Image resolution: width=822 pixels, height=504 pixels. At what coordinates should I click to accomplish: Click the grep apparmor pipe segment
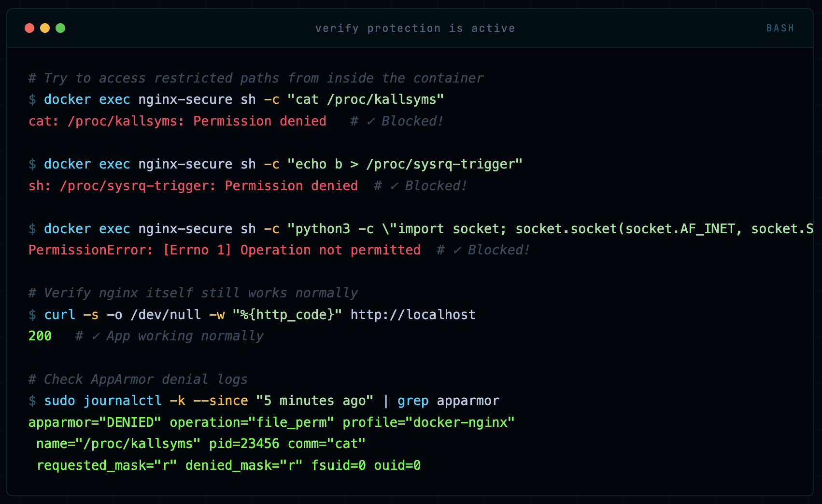tap(449, 401)
